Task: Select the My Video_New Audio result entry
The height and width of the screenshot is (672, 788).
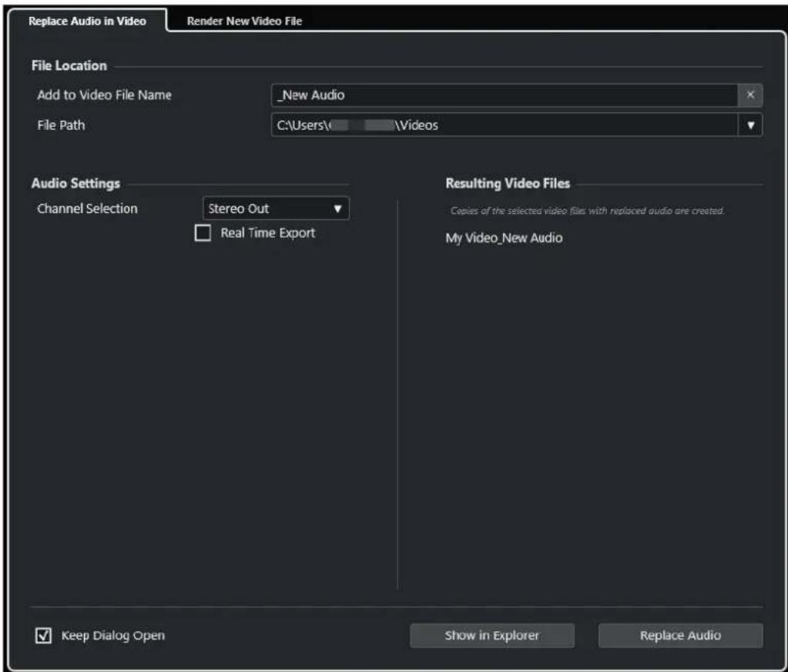Action: click(504, 238)
